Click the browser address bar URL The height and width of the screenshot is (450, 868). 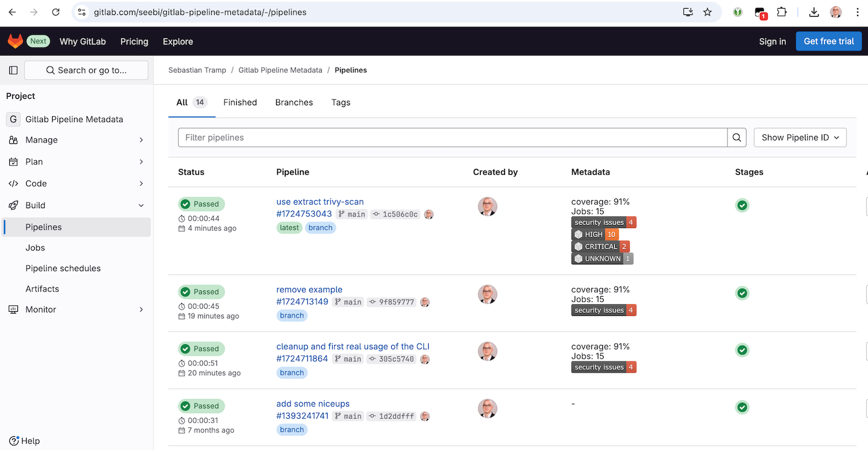point(200,12)
